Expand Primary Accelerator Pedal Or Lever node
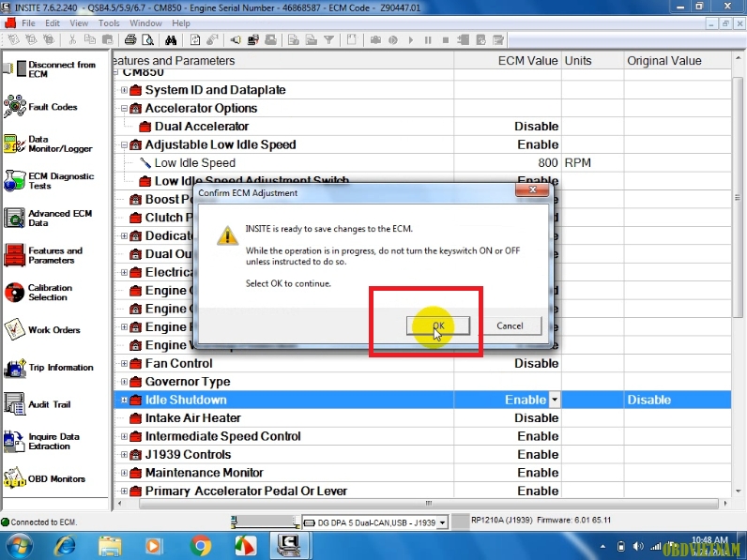 click(x=124, y=491)
